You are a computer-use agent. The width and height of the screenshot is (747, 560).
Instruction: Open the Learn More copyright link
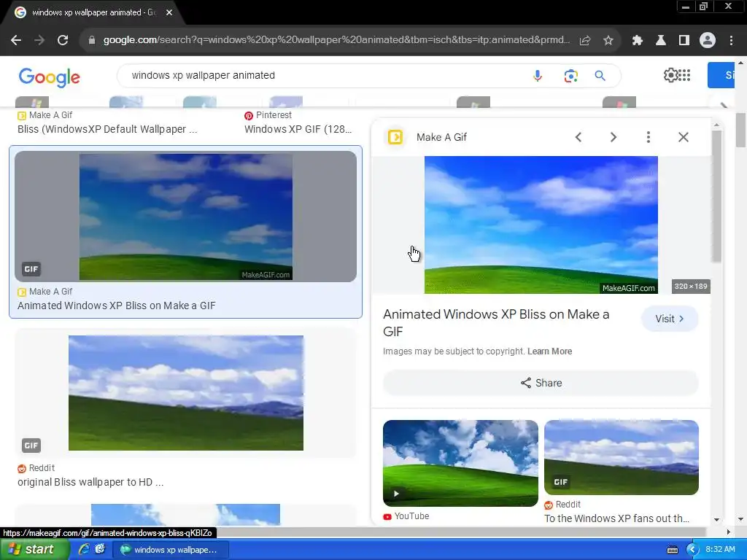coord(549,351)
